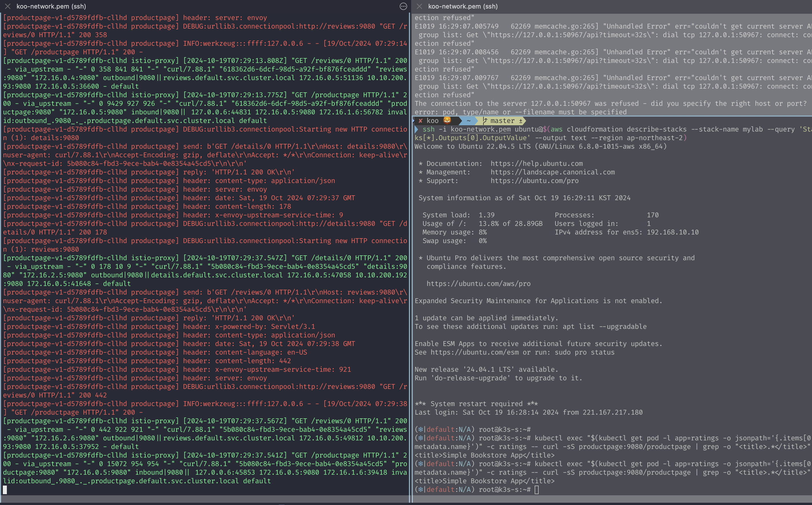The height and width of the screenshot is (505, 812).
Task: Click 'Memory usage: 8%' entry
Action: click(x=454, y=232)
